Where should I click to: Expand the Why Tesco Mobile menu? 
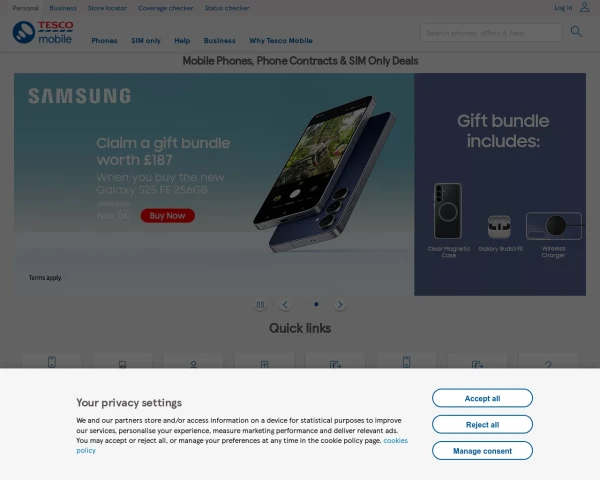[281, 41]
